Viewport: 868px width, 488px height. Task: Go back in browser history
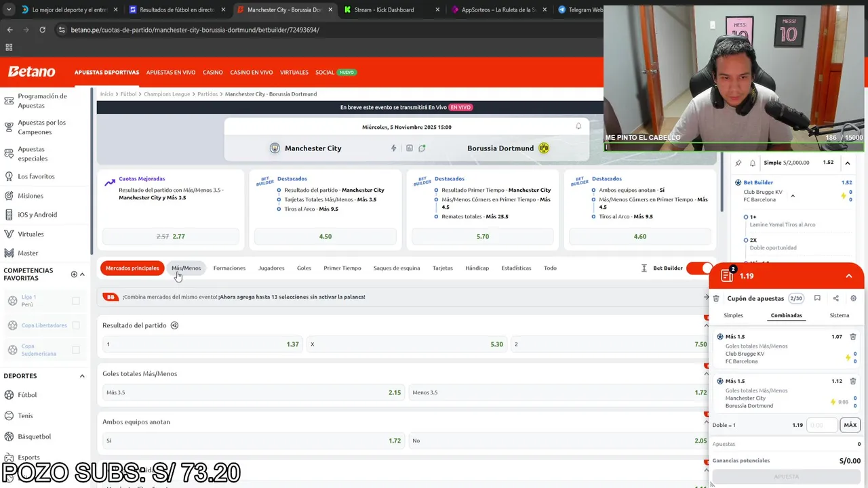[x=9, y=30]
